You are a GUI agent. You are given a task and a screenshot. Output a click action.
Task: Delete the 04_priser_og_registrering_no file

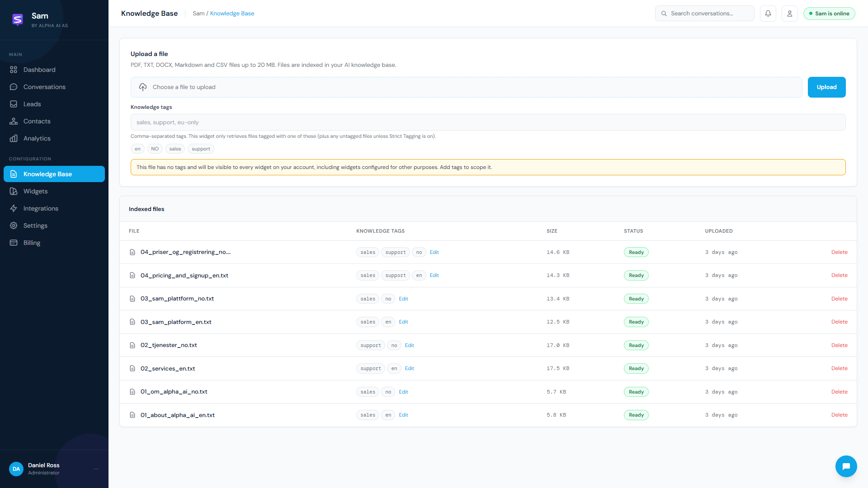coord(839,253)
